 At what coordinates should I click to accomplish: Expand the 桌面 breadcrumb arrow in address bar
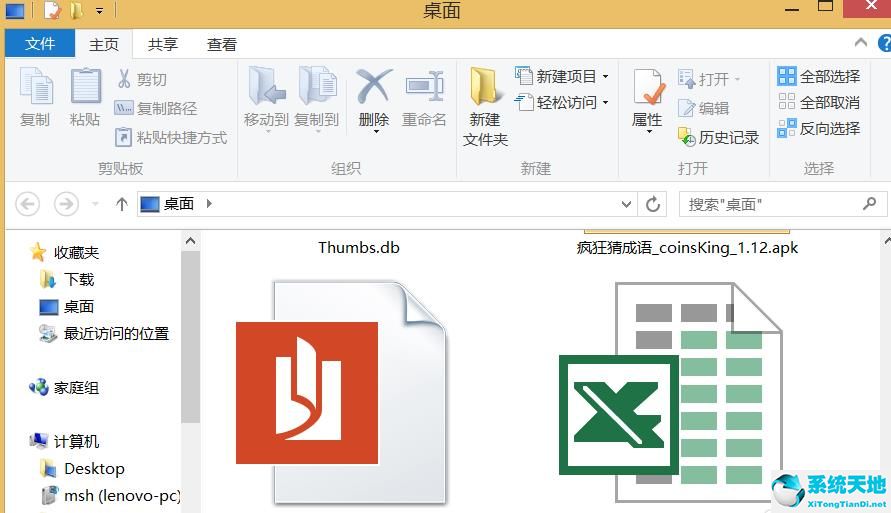pos(209,203)
